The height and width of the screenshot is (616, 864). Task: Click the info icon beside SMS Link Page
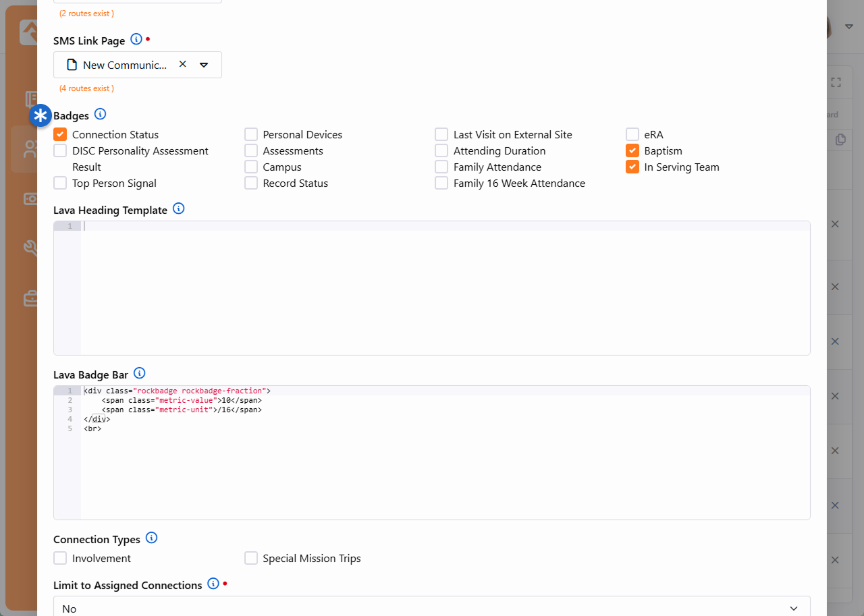[136, 39]
